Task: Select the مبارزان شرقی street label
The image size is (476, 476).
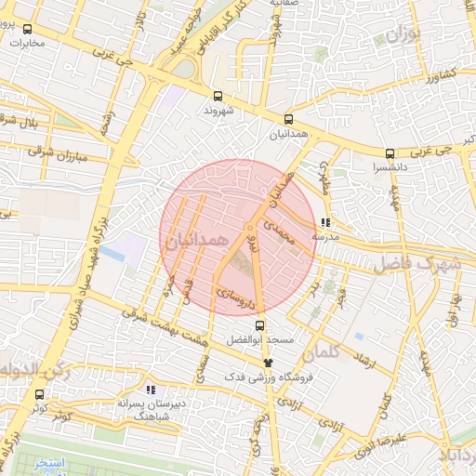Action: pyautogui.click(x=58, y=155)
